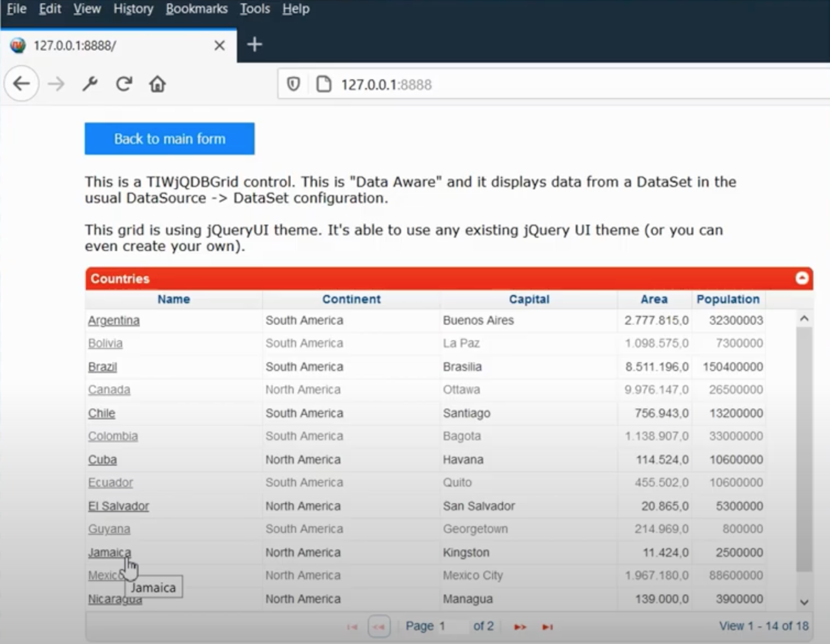This screenshot has width=830, height=644.
Task: Go to the browser home icon
Action: click(157, 84)
